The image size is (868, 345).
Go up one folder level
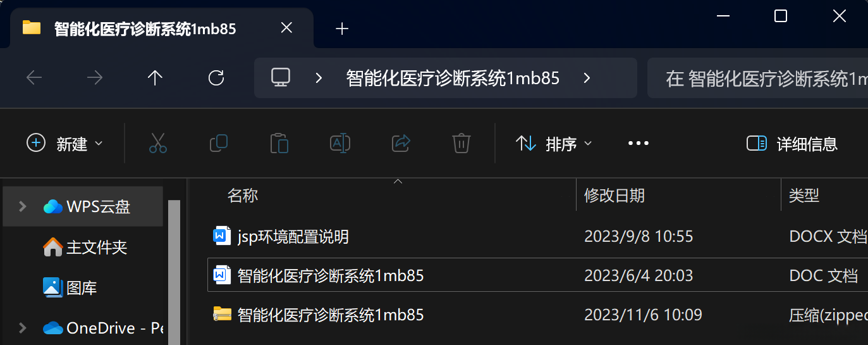155,78
